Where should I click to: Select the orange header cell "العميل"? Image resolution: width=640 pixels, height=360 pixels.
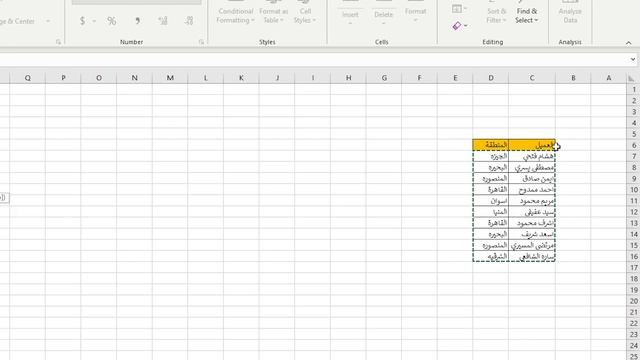click(532, 145)
